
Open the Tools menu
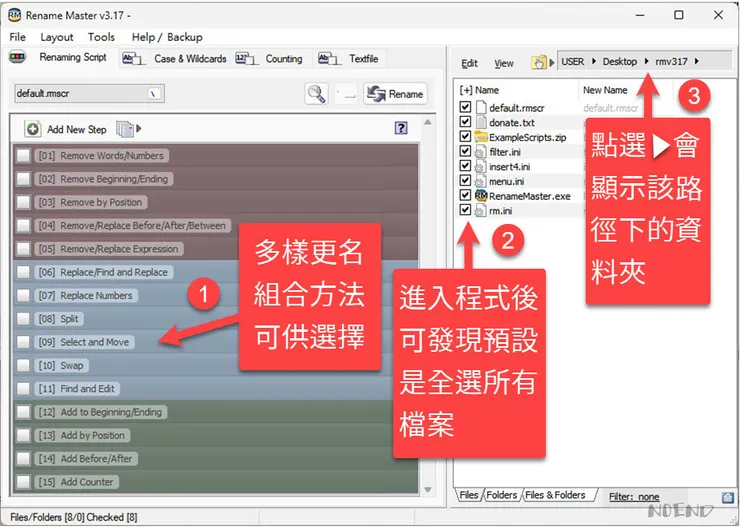click(x=101, y=37)
